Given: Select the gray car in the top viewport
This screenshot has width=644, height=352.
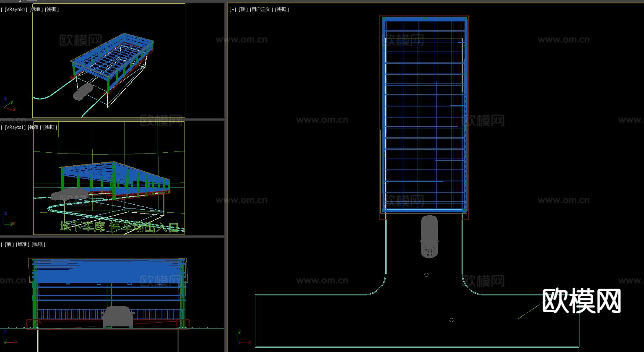Looking at the screenshot, I should [429, 236].
